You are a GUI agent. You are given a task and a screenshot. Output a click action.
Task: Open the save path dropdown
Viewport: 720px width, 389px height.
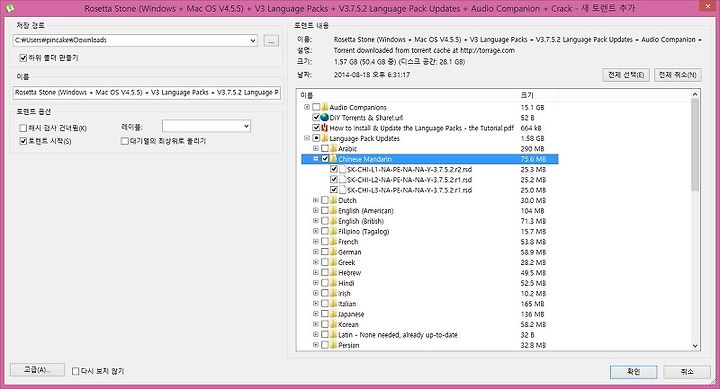(x=253, y=40)
